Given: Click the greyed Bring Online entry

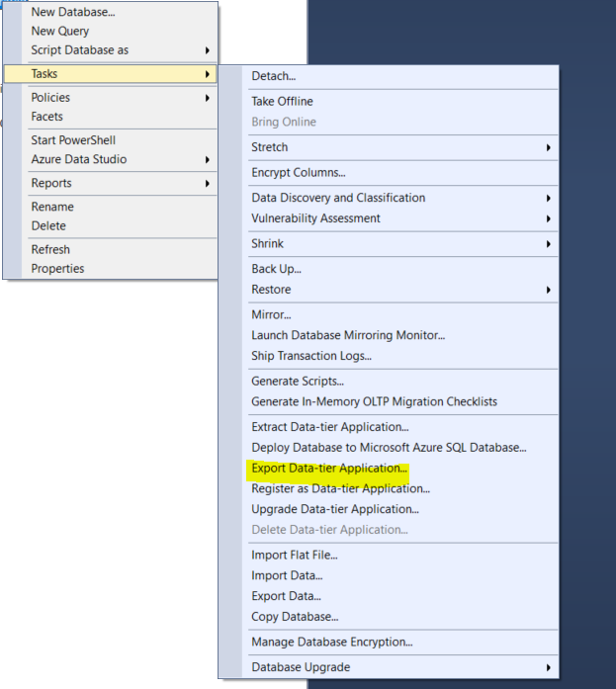Looking at the screenshot, I should click(389, 122).
